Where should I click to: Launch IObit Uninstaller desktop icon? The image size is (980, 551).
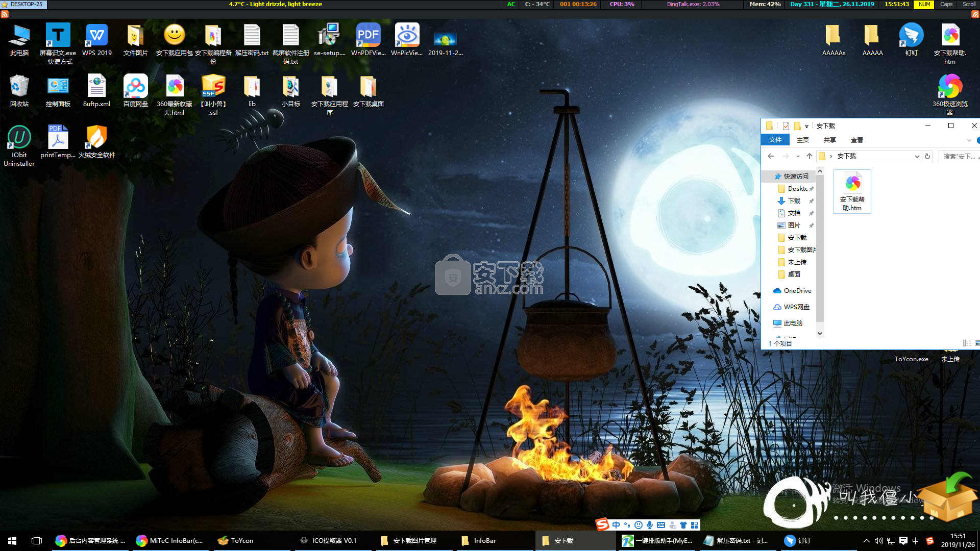pyautogui.click(x=19, y=146)
